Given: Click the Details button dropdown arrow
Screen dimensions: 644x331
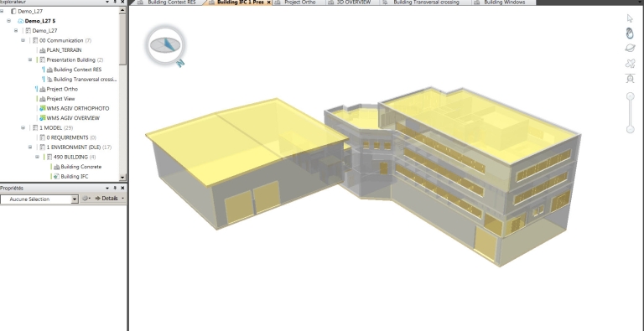Looking at the screenshot, I should (122, 199).
